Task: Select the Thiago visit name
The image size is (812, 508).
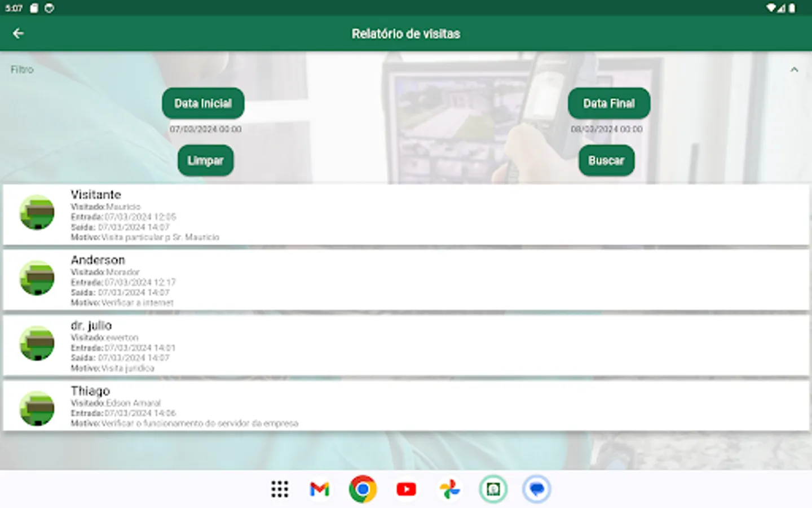Action: [x=90, y=391]
